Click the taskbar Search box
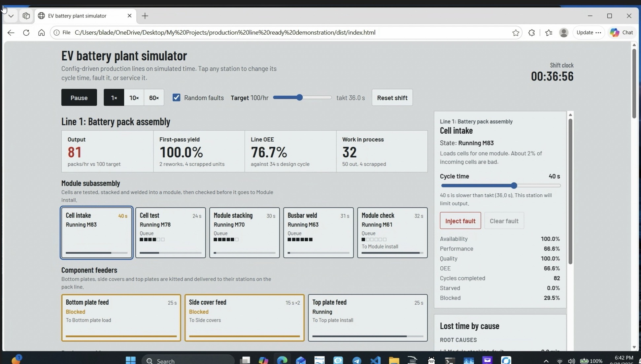641x364 pixels. tap(188, 360)
